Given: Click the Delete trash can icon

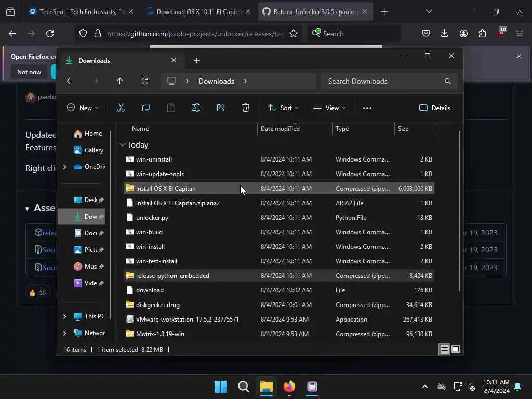Looking at the screenshot, I should [246, 108].
